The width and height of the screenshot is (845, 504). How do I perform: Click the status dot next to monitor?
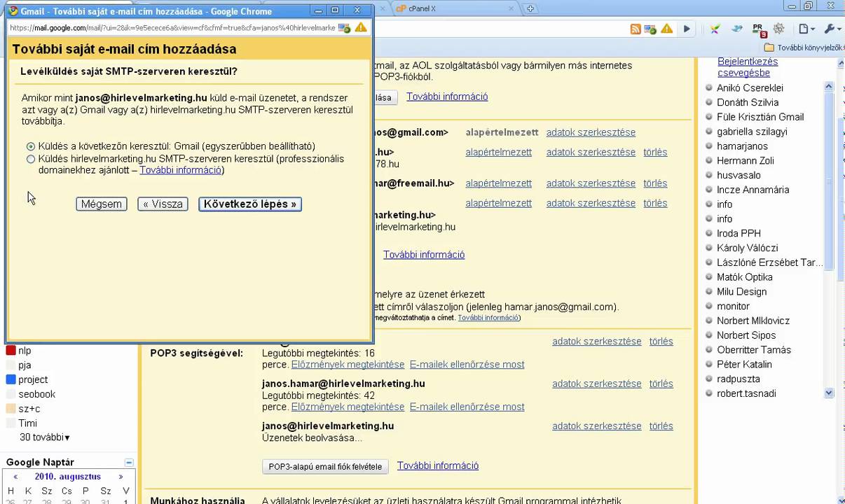click(x=709, y=307)
